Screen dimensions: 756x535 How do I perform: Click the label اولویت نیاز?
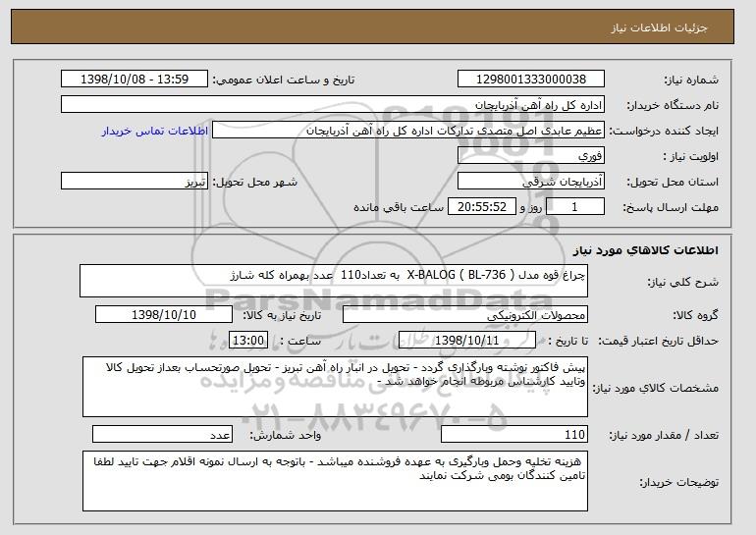point(690,157)
